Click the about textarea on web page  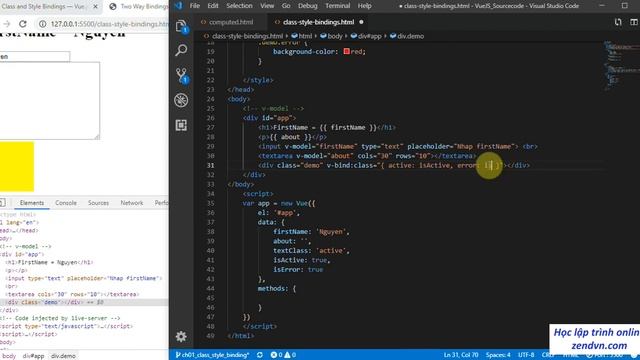click(49, 100)
